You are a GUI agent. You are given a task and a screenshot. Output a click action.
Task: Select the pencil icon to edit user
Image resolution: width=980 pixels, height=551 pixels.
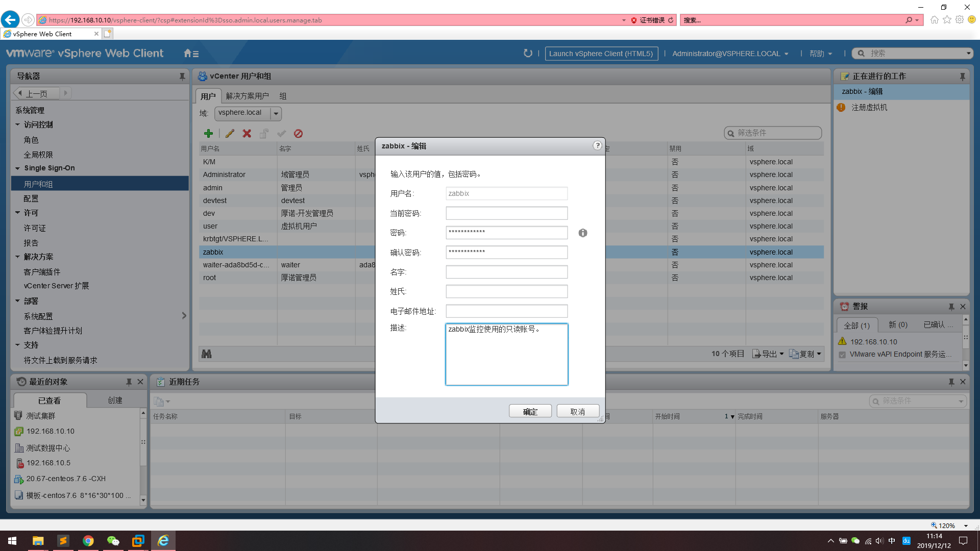coord(230,133)
